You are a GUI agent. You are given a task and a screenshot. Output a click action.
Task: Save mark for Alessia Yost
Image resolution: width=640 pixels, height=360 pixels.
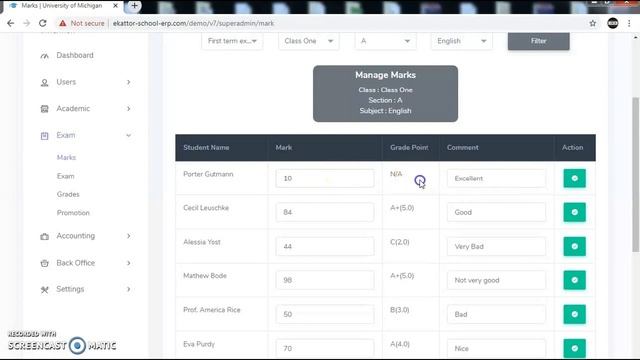tap(574, 247)
